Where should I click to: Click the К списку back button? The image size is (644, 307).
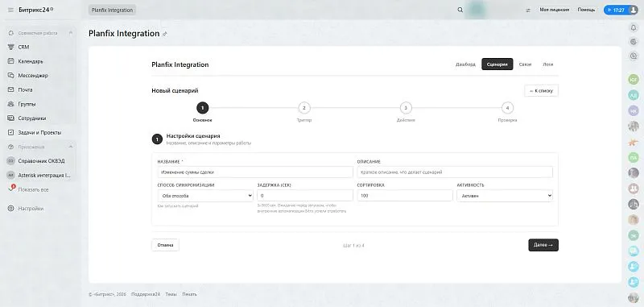(x=541, y=90)
